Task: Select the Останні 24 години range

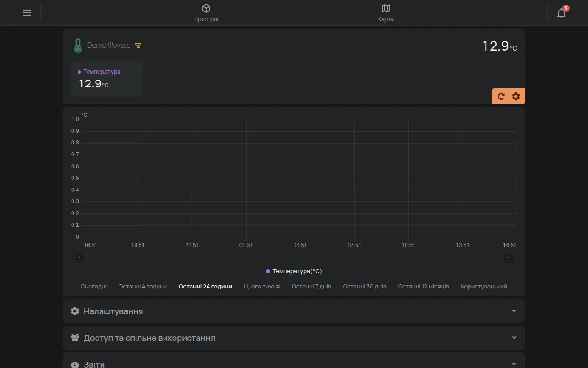Action: point(205,286)
